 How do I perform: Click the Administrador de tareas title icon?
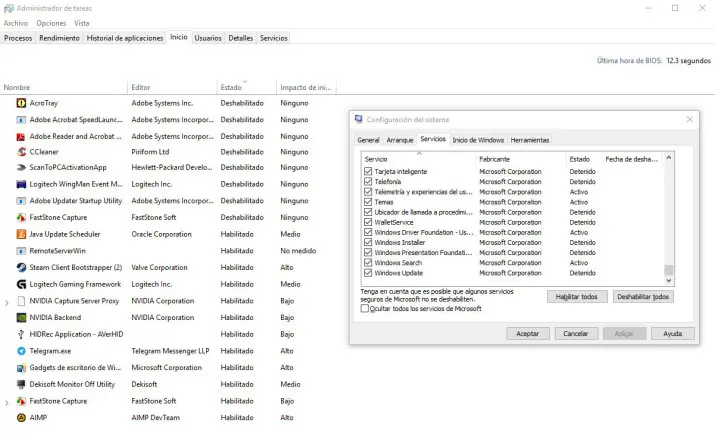point(9,8)
